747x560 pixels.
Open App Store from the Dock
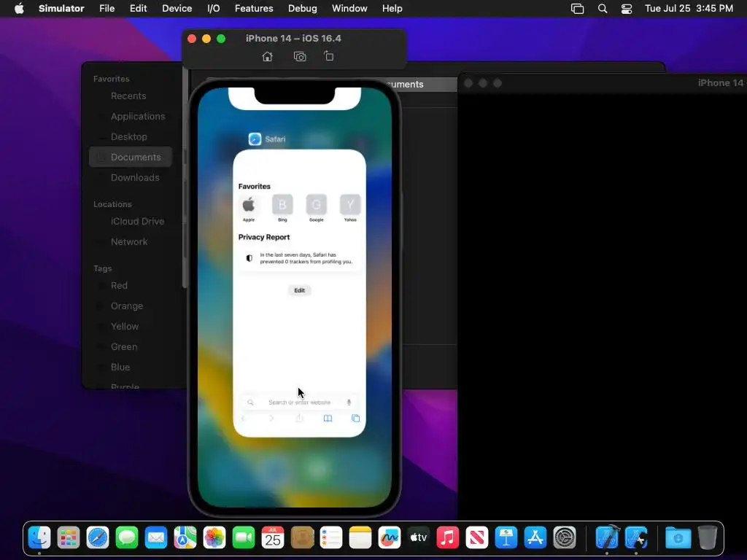[535, 538]
